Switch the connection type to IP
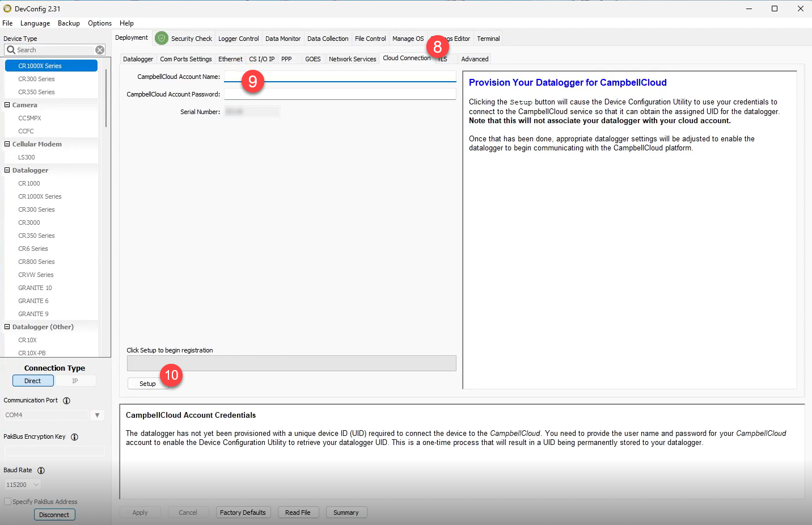This screenshot has height=525, width=812. (x=75, y=381)
